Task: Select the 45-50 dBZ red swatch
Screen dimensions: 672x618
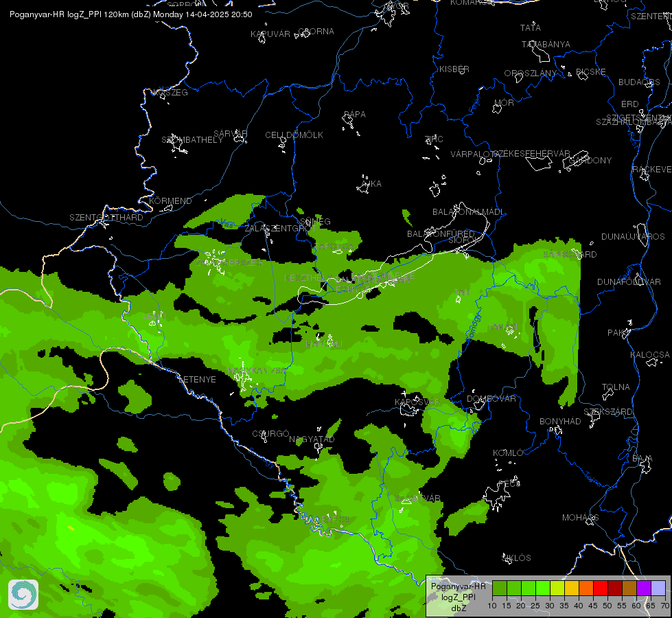Action: tap(601, 588)
